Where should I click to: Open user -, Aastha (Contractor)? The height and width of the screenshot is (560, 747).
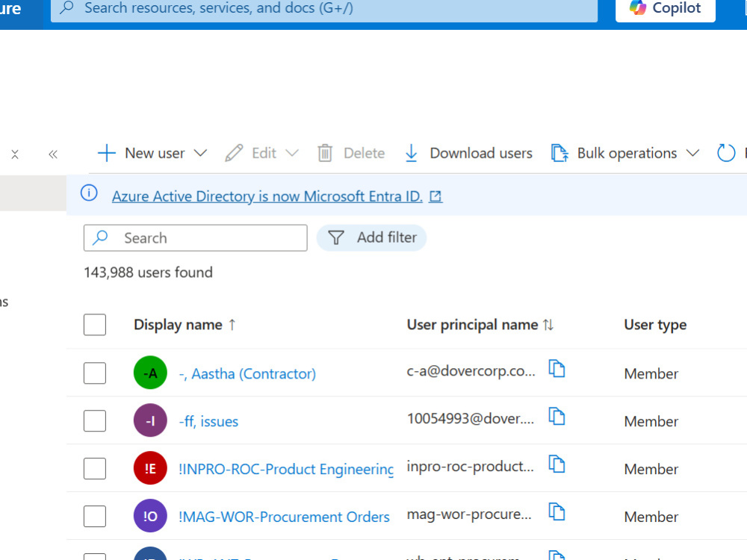coord(247,374)
